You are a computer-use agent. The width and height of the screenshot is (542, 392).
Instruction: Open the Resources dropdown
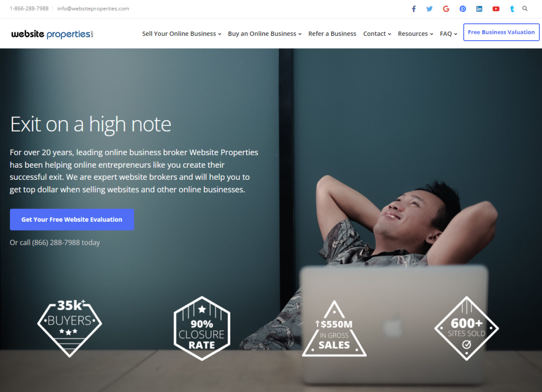pyautogui.click(x=415, y=33)
